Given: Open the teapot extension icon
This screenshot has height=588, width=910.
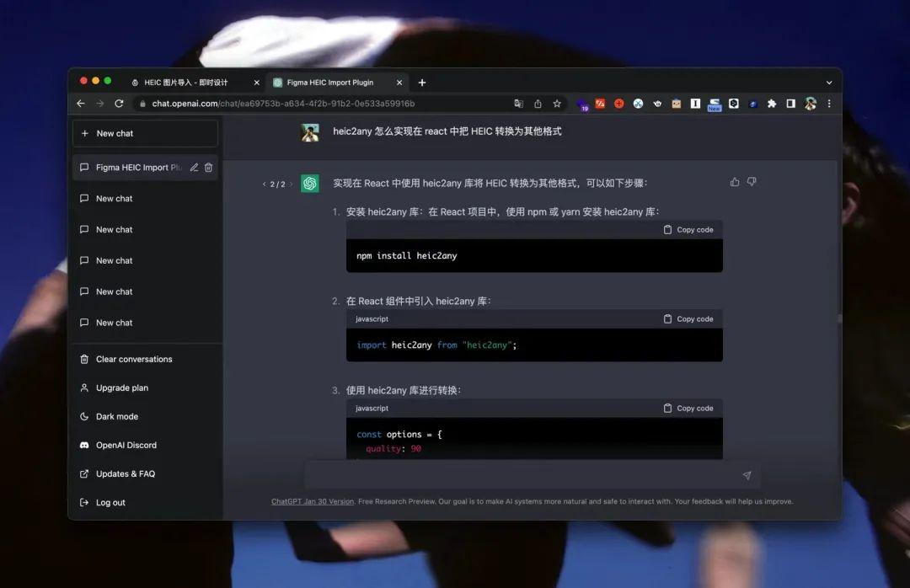Looking at the screenshot, I should coord(657,104).
